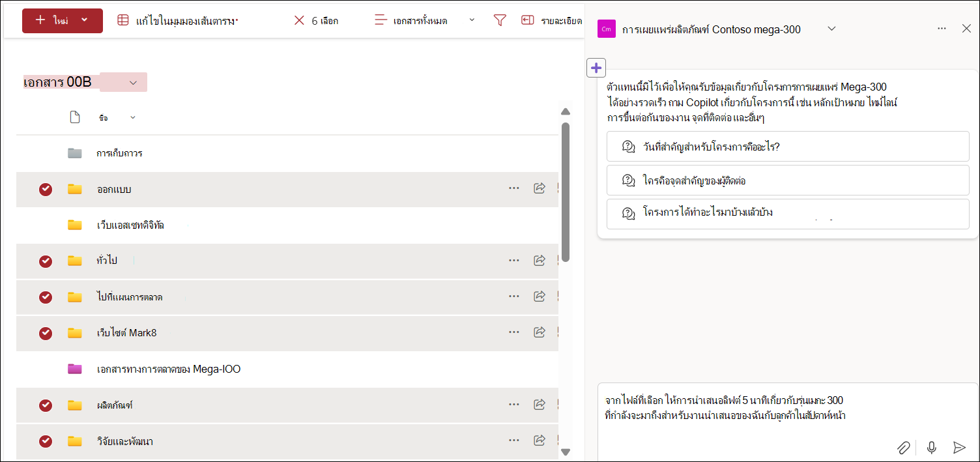
Task: Open more options for เว็บไซต์ Mark8 row
Action: click(x=514, y=332)
